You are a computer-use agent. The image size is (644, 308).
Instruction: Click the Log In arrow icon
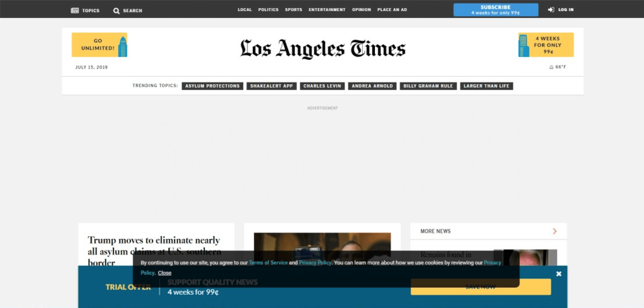coord(551,10)
